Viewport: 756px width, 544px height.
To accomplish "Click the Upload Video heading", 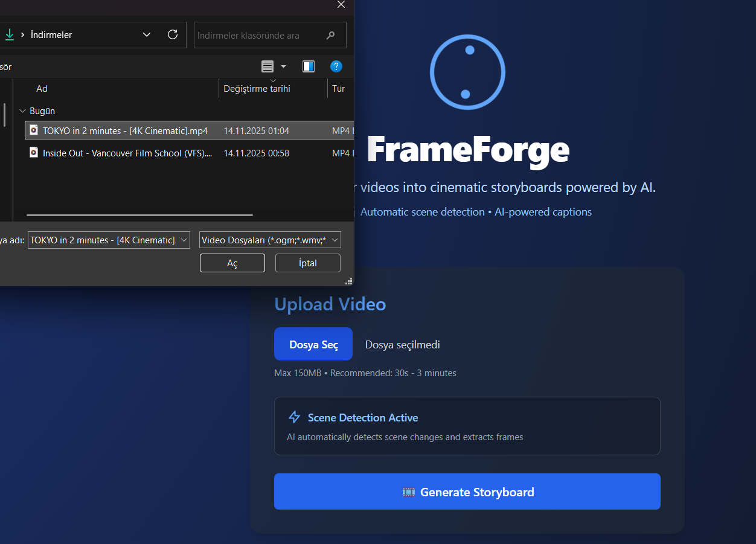I will pyautogui.click(x=330, y=304).
